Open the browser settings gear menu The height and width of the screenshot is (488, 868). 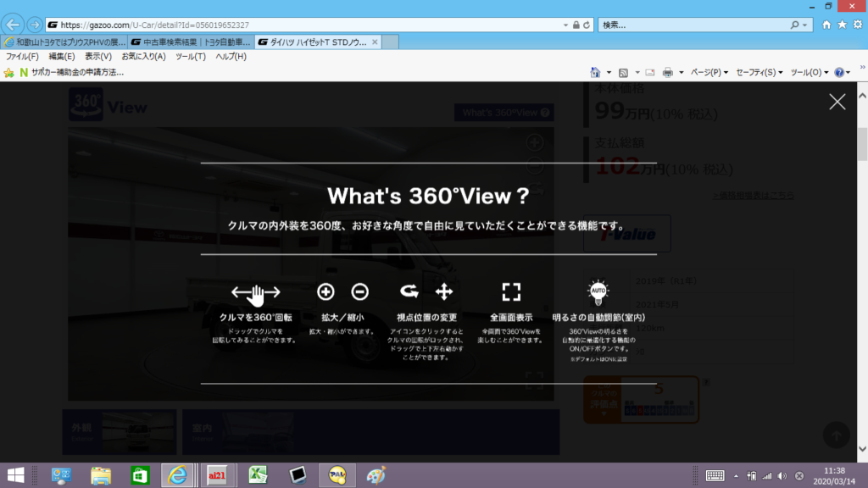tap(858, 25)
